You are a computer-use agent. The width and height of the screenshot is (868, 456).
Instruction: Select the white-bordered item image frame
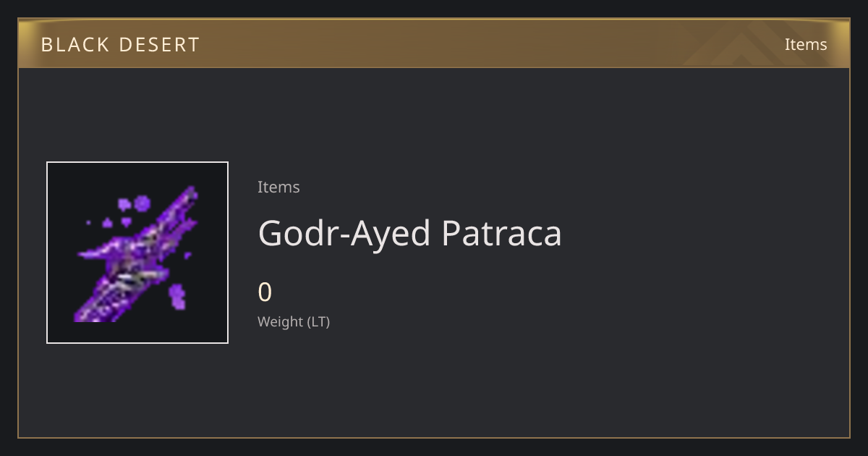[137, 253]
